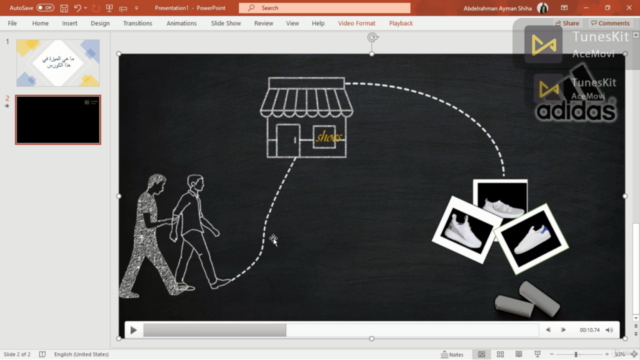The height and width of the screenshot is (360, 640).
Task: Click the zoom out minus button
Action: (552, 354)
